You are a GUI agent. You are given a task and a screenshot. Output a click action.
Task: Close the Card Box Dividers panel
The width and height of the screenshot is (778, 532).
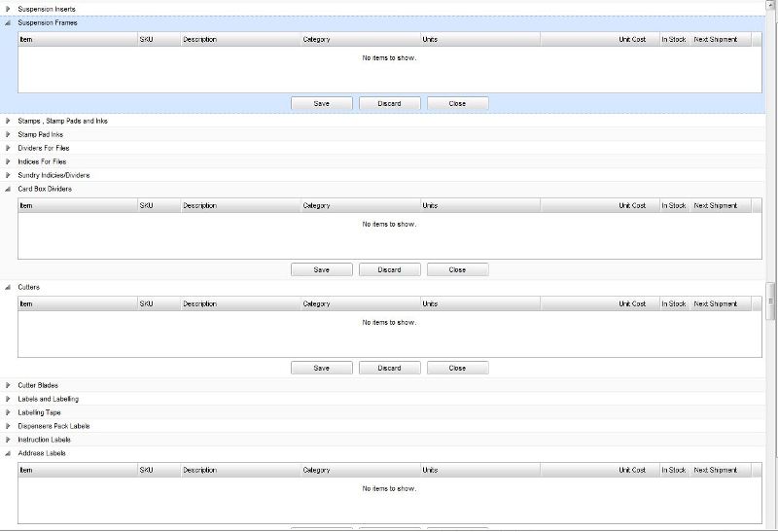pyautogui.click(x=457, y=269)
